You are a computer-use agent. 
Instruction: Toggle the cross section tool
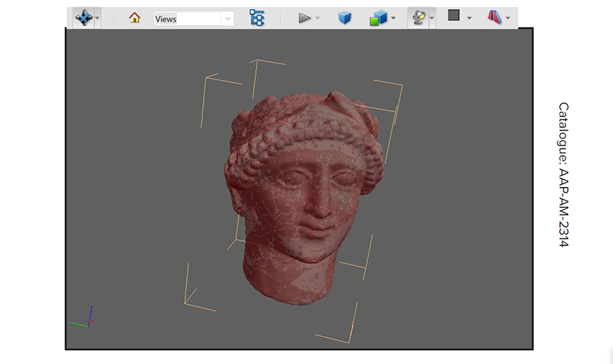(494, 17)
